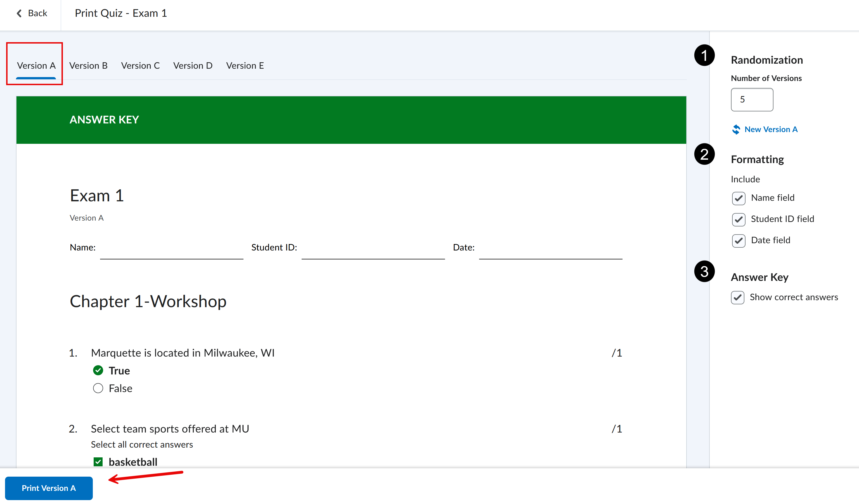Select the False radio button

click(x=98, y=388)
